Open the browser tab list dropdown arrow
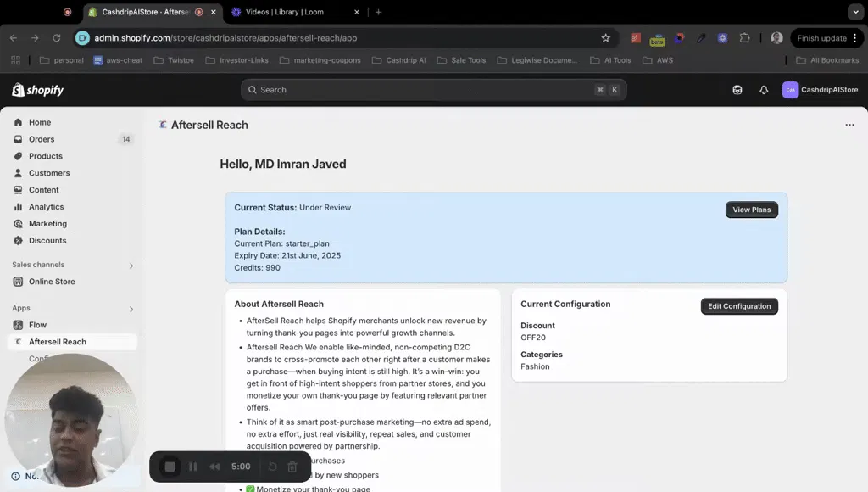868x492 pixels. [x=855, y=12]
